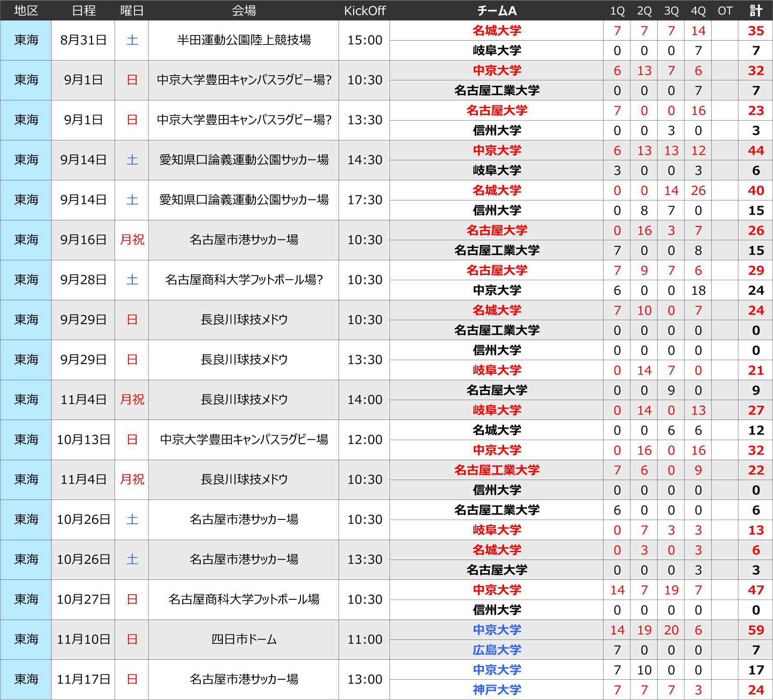Select venue 四日市ドーム
Screen dimensions: 773x700
click(x=244, y=640)
